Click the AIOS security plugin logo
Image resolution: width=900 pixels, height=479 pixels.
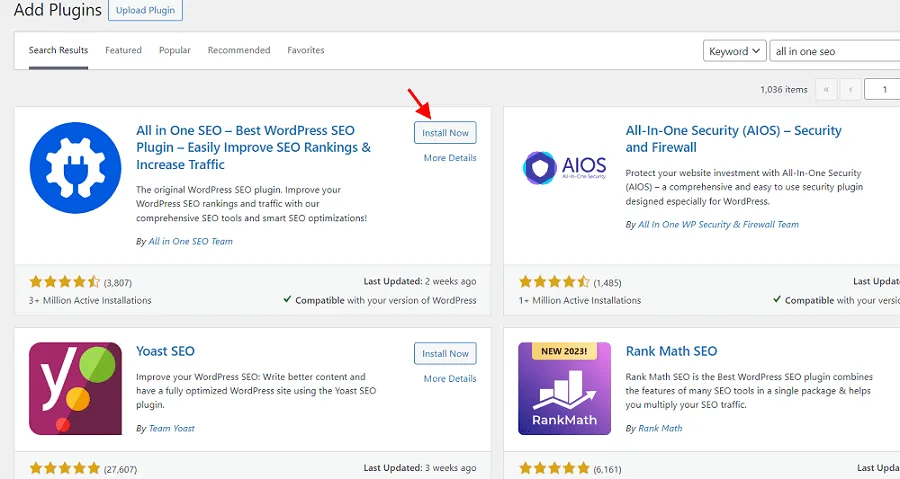coord(564,168)
